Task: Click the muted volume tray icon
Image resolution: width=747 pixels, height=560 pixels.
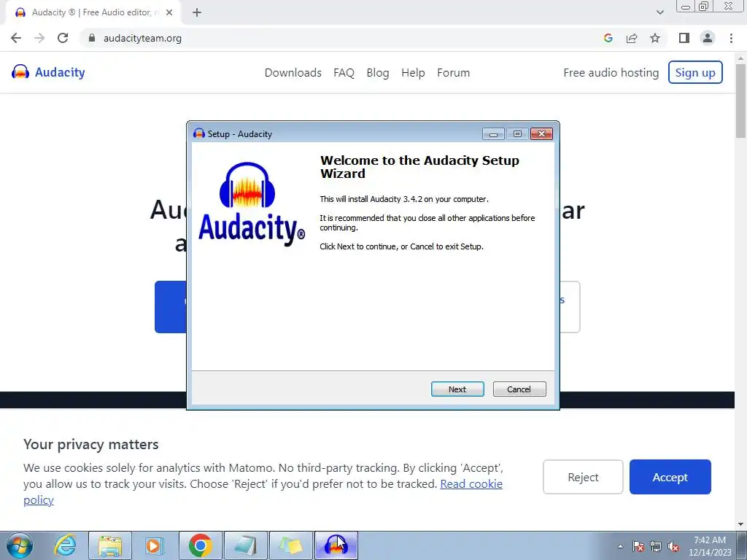Action: pyautogui.click(x=673, y=547)
